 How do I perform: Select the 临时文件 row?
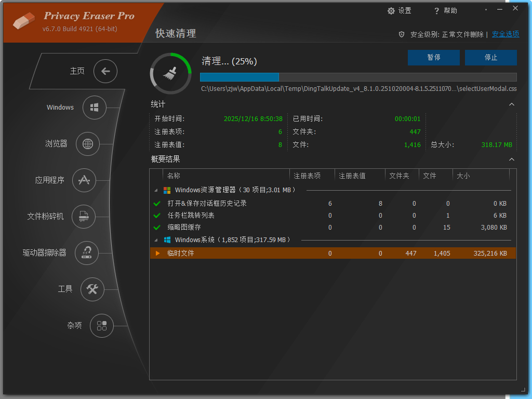click(333, 253)
